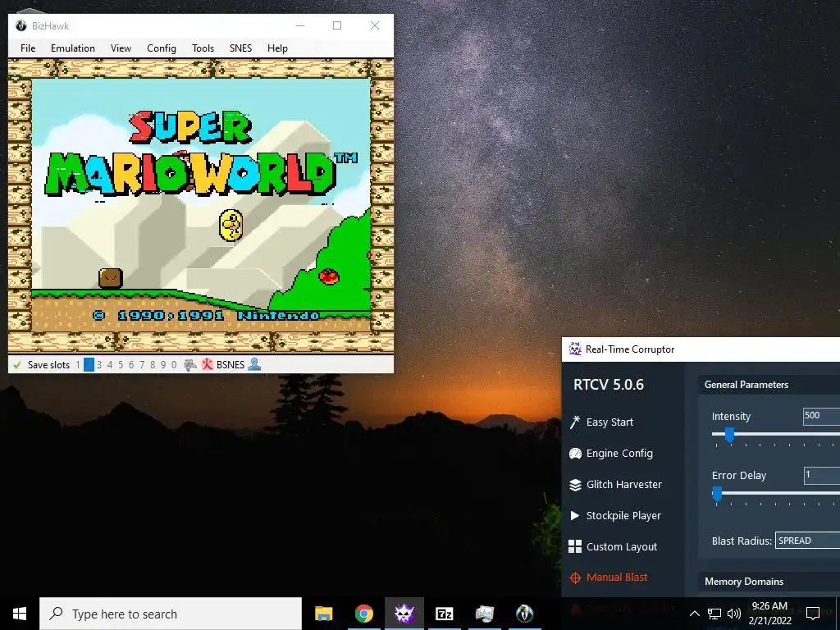Select save slot 3 in BizHawk
Image resolution: width=840 pixels, height=630 pixels.
click(99, 365)
